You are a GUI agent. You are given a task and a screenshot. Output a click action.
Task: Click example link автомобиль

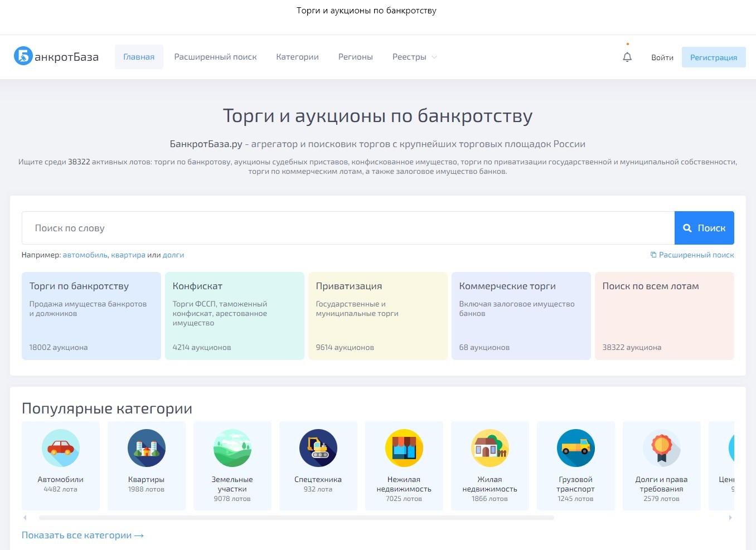click(x=85, y=255)
